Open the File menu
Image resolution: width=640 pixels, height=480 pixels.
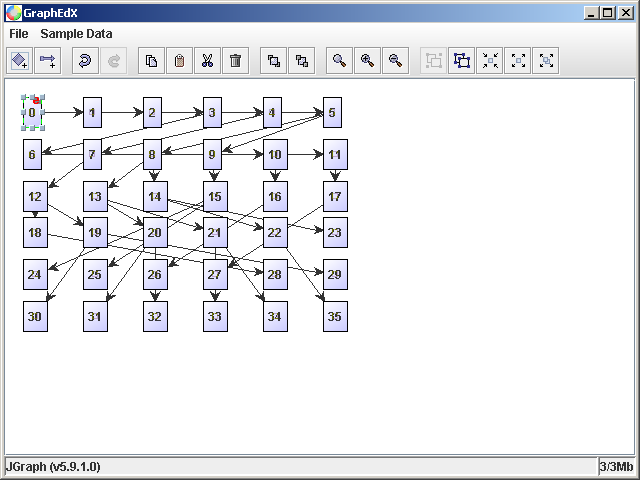[19, 33]
